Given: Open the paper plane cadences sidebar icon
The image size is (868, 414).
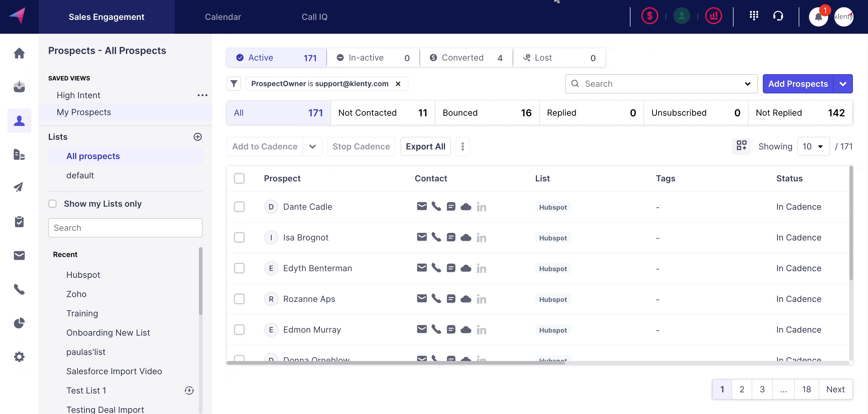Looking at the screenshot, I should 19,187.
